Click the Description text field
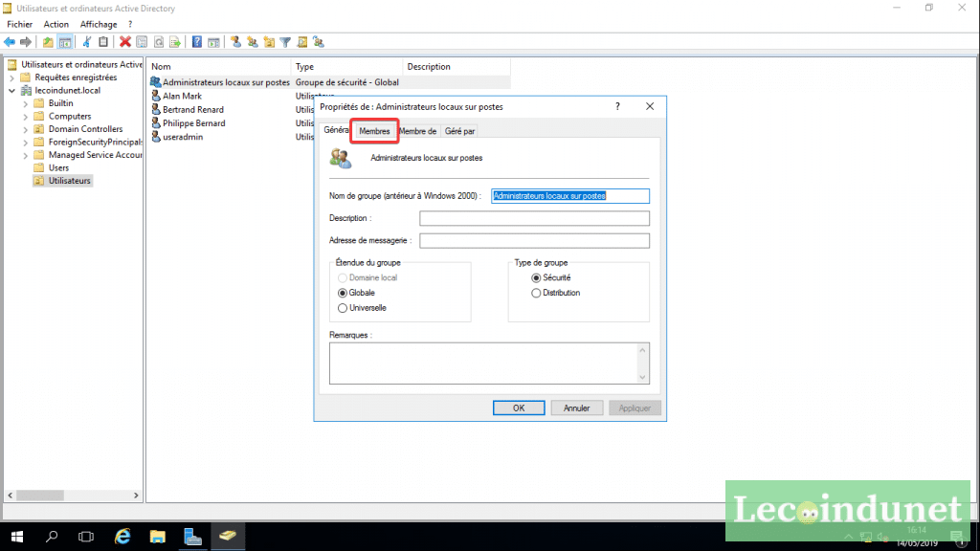Viewport: 980px width, 551px height. point(534,218)
